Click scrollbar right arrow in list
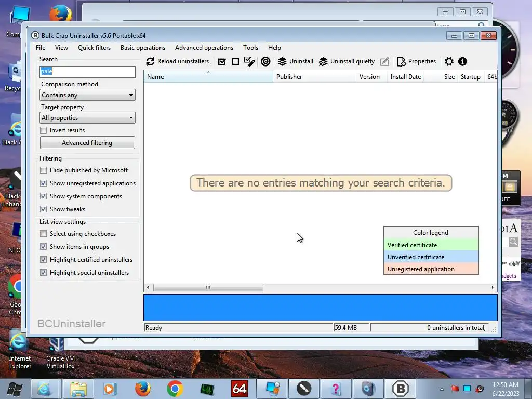This screenshot has width=532, height=399. pyautogui.click(x=493, y=287)
